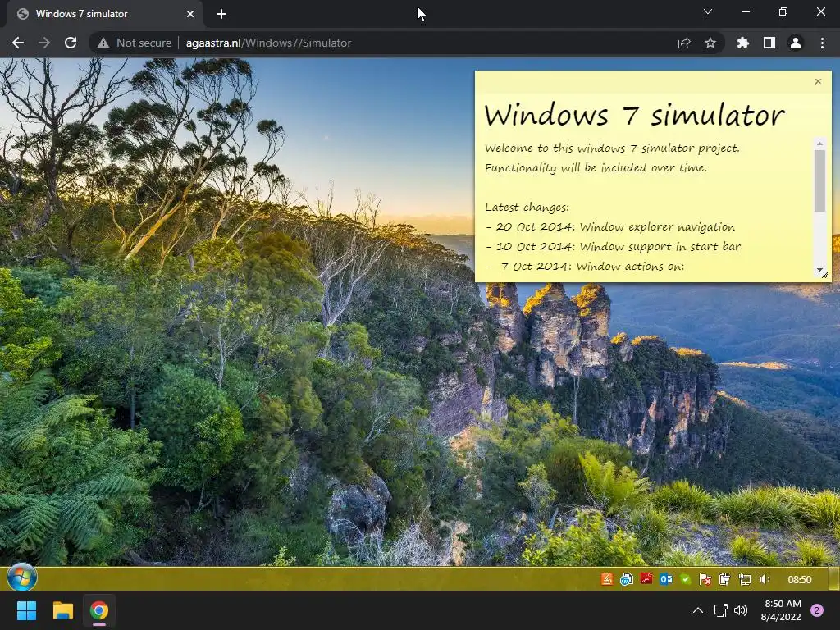Open File Explorer from taskbar

(x=62, y=610)
